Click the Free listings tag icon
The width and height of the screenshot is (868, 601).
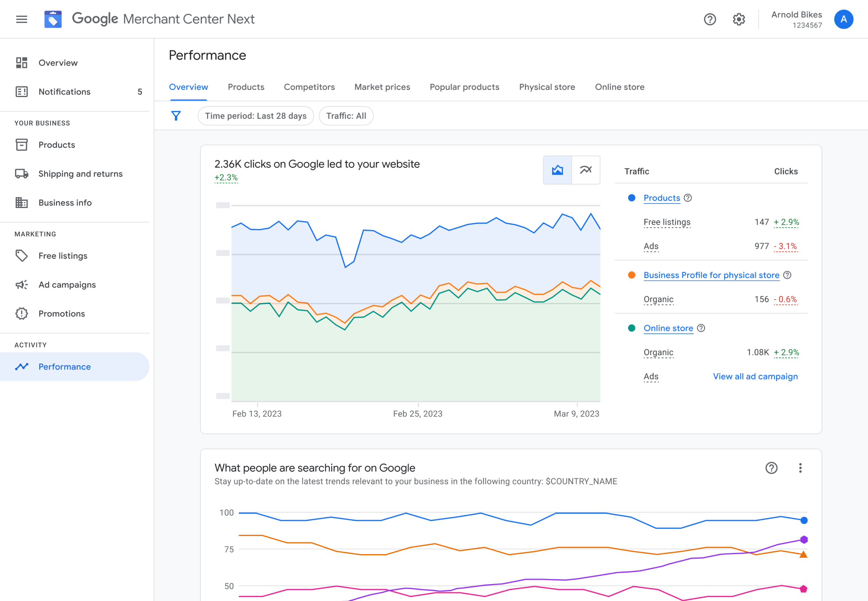22,256
